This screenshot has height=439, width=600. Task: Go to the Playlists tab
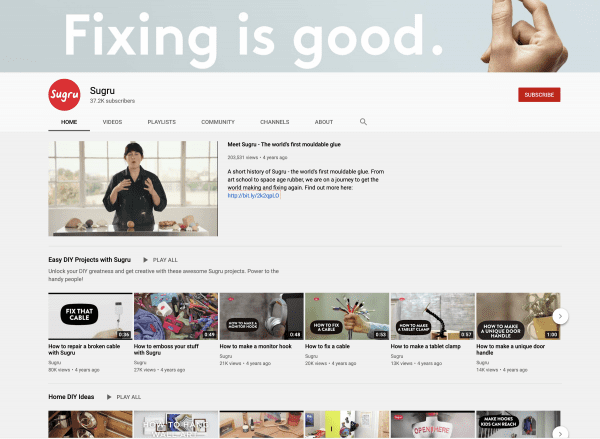pyautogui.click(x=161, y=122)
